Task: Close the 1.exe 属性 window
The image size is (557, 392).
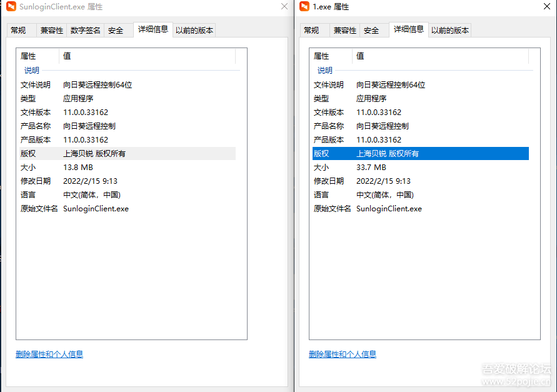Action: coord(547,6)
